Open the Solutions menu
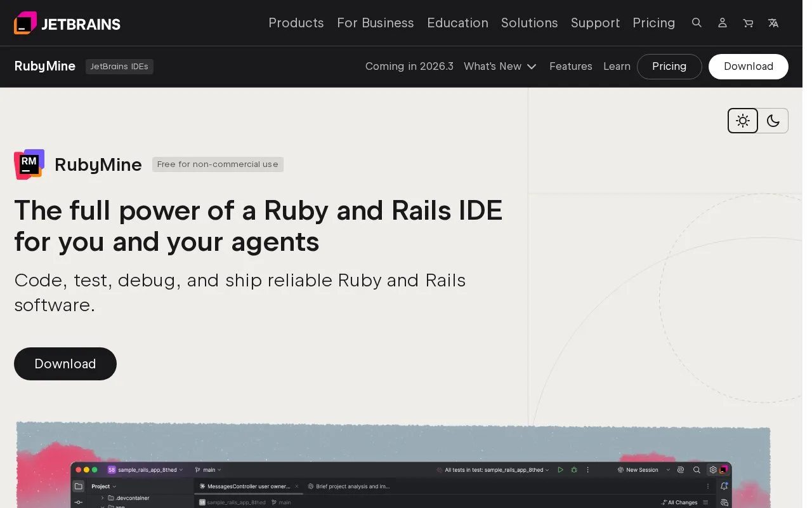Screen dimensions: 812x508 (529, 23)
